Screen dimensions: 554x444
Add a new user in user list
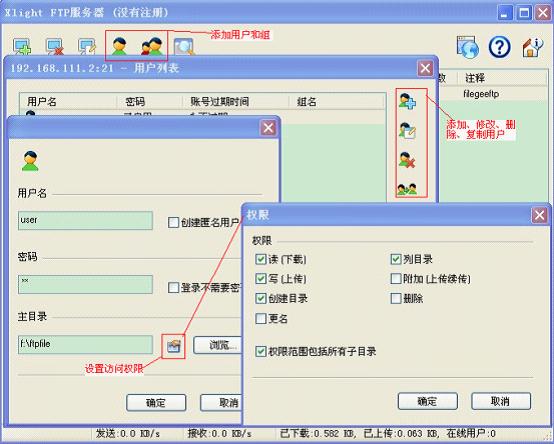[407, 101]
